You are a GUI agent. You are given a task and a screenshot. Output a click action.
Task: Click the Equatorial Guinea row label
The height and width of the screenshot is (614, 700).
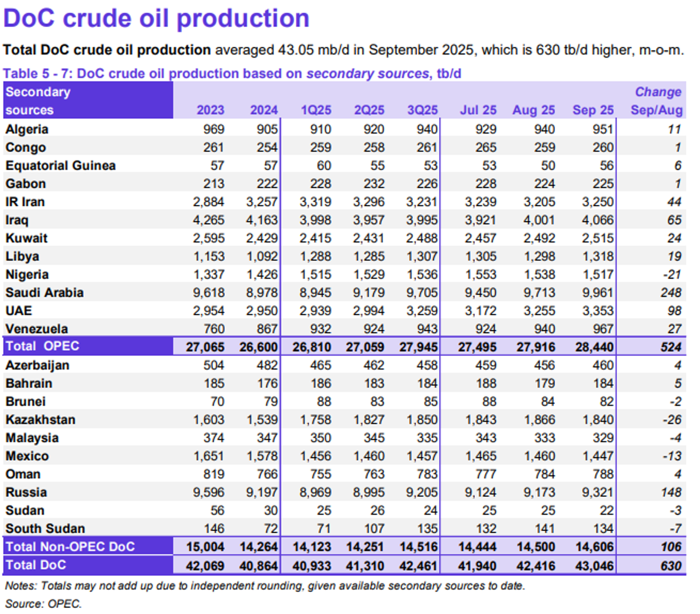tap(61, 166)
